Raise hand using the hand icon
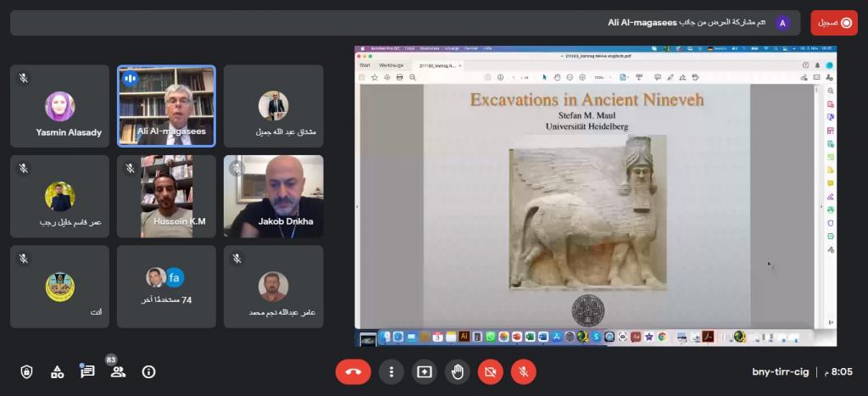Viewport: 868px width, 396px height. coord(457,371)
